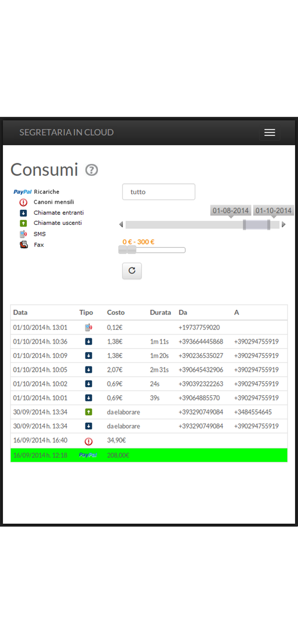This screenshot has width=298, height=644.
Task: Click the Durata column header
Action: pyautogui.click(x=160, y=312)
